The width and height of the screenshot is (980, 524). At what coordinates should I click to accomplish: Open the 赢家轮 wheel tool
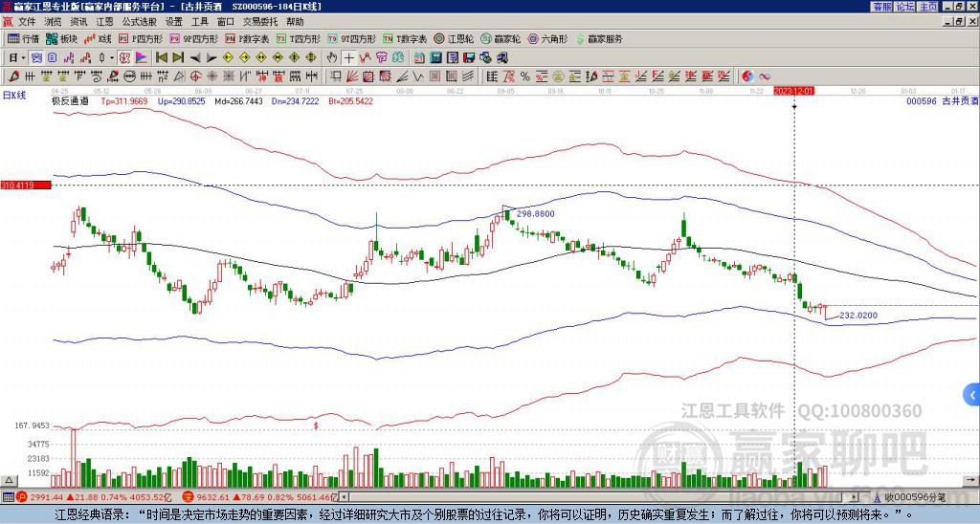pyautogui.click(x=501, y=38)
